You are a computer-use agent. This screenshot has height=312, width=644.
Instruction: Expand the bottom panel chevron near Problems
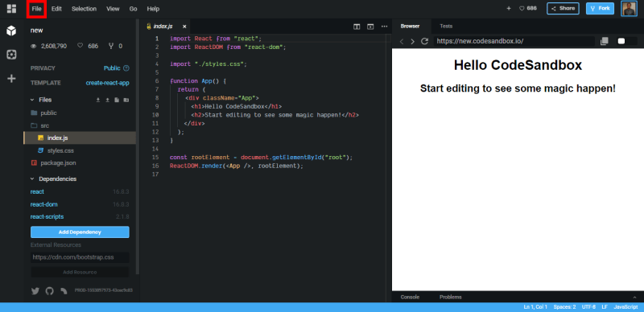634,298
